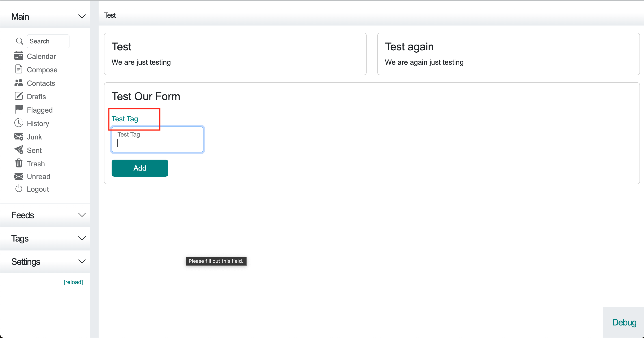The image size is (644, 338).
Task: Expand the Tags section chevron
Action: [x=82, y=238]
